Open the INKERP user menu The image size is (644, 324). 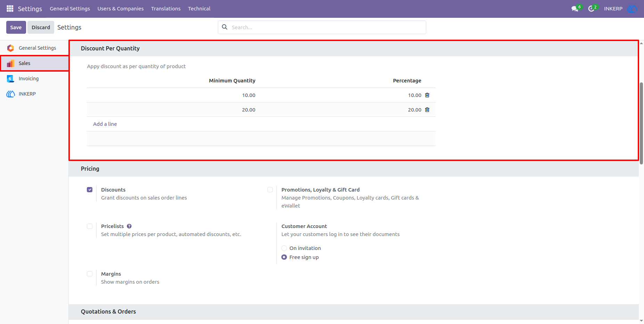613,9
